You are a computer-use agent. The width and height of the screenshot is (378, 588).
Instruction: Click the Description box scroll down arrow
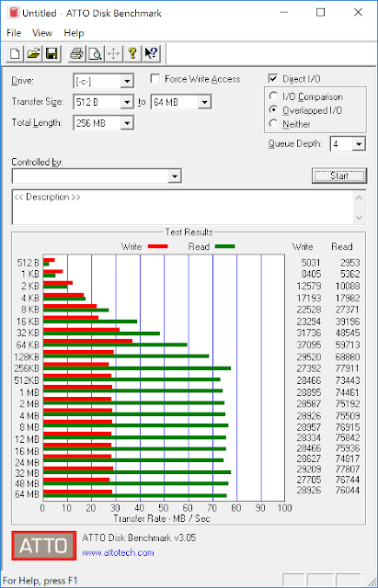tap(360, 218)
